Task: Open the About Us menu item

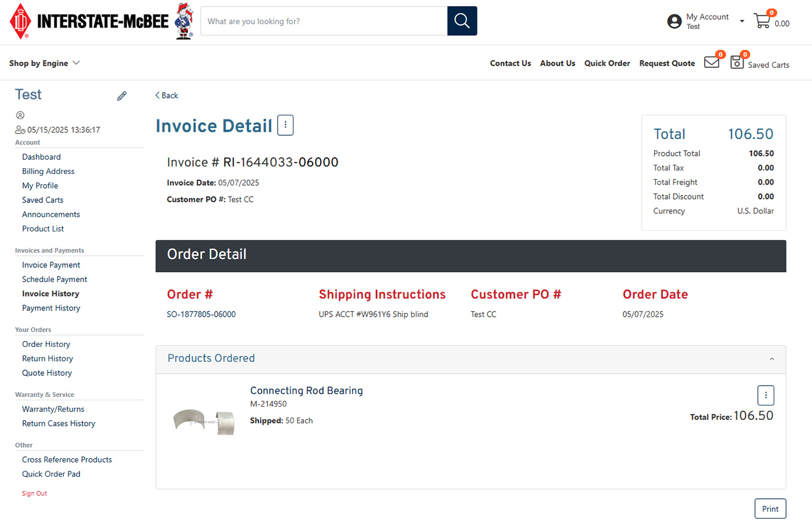Action: click(557, 63)
